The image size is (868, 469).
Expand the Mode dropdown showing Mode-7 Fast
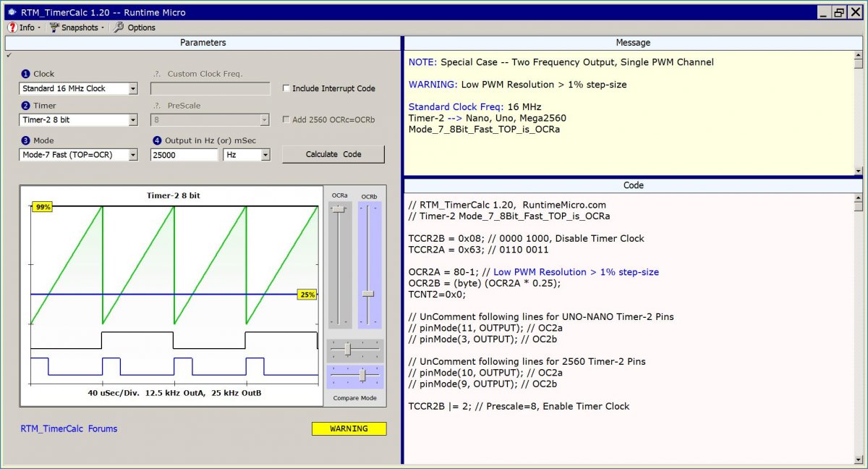coord(132,155)
